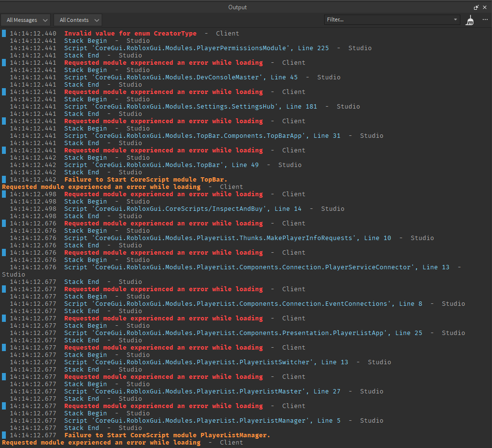
Task: Select the PlayerServiceConnector Line 13 script entry
Action: pos(257,267)
